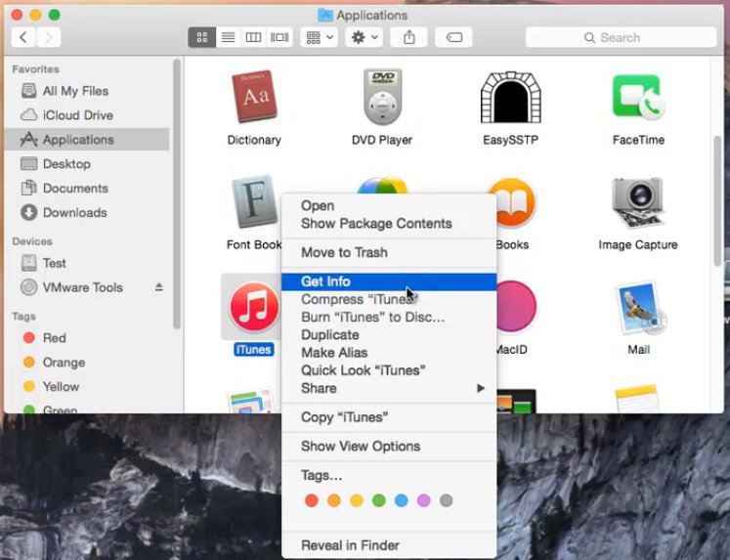Switch to list view
The image size is (730, 560).
228,37
